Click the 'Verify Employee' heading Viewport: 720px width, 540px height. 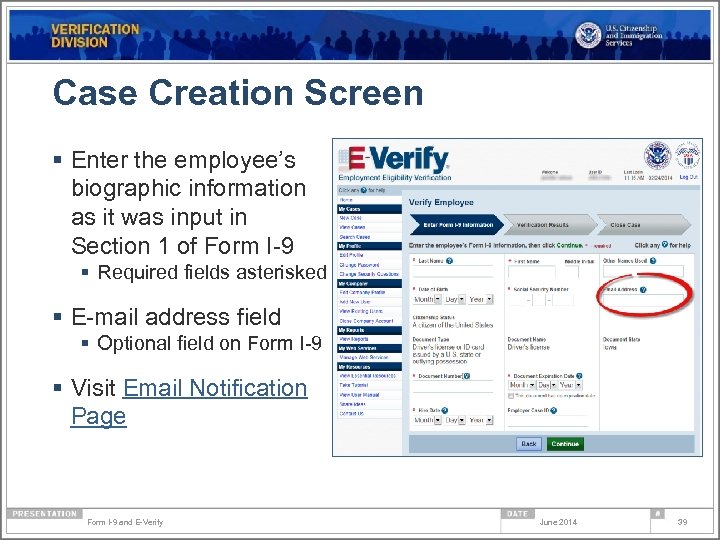(x=441, y=202)
